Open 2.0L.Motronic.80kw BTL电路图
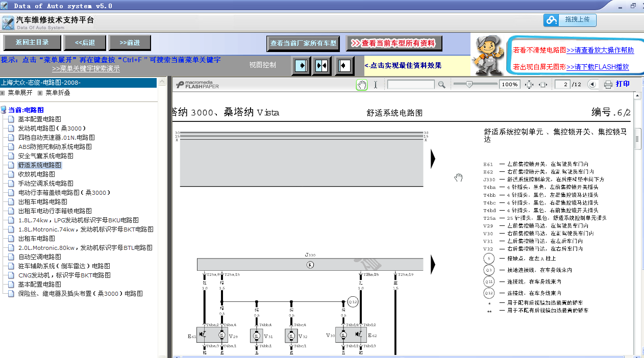 (85, 248)
